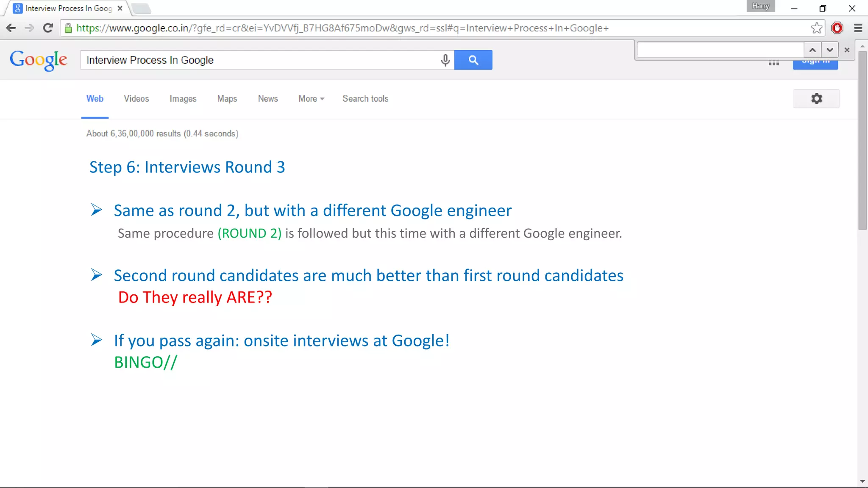868x488 pixels.
Task: Open the Chrome hamburger menu
Action: (858, 28)
